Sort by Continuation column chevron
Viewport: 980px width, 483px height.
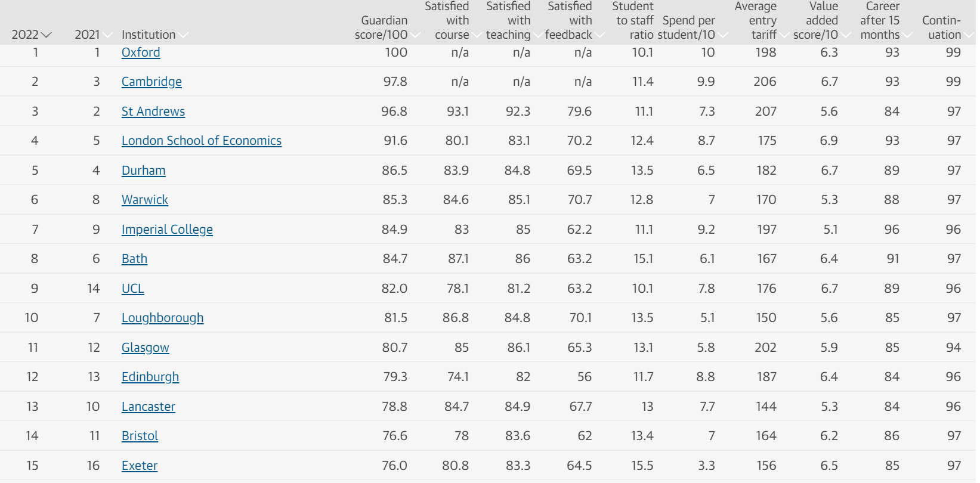[969, 35]
